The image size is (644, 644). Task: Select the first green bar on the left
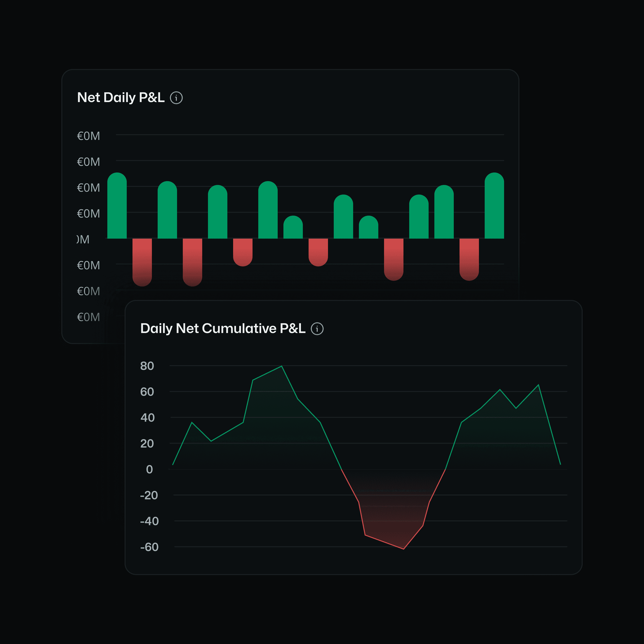click(x=117, y=207)
